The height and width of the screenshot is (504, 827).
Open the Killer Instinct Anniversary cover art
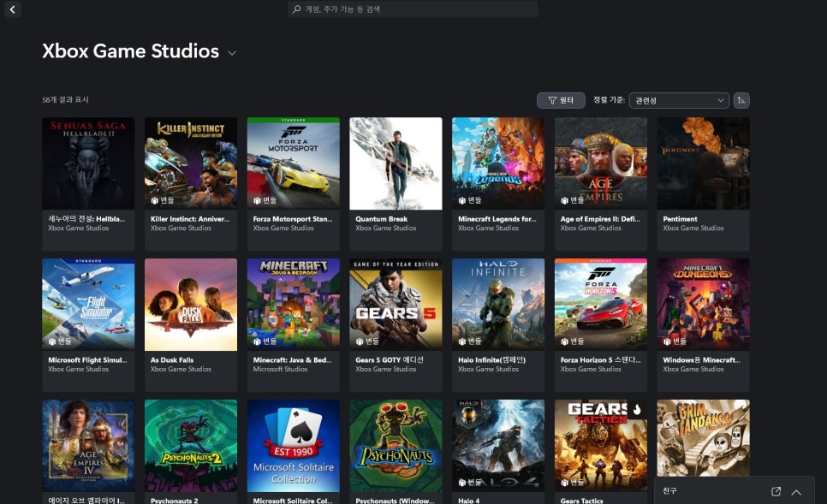pos(191,163)
